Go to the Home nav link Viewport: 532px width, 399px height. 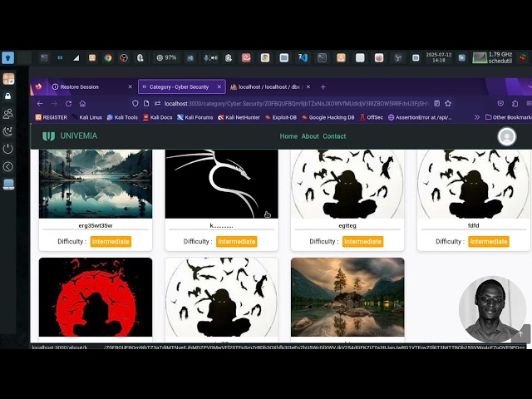coord(288,136)
